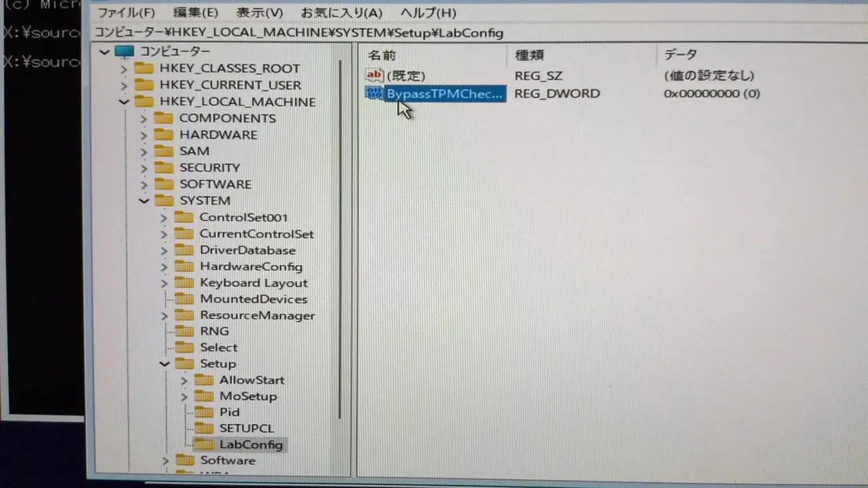
Task: Select the CurrentControlSet key label
Action: click(256, 234)
